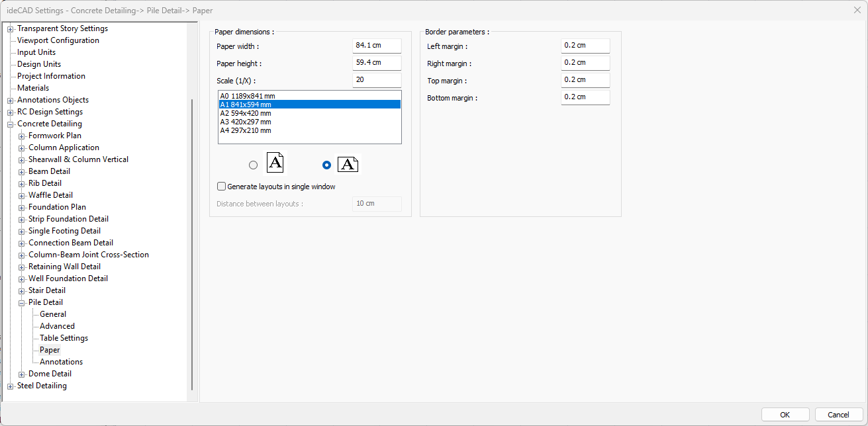The height and width of the screenshot is (426, 868).
Task: Enable Generate layouts in single window
Action: [x=222, y=187]
